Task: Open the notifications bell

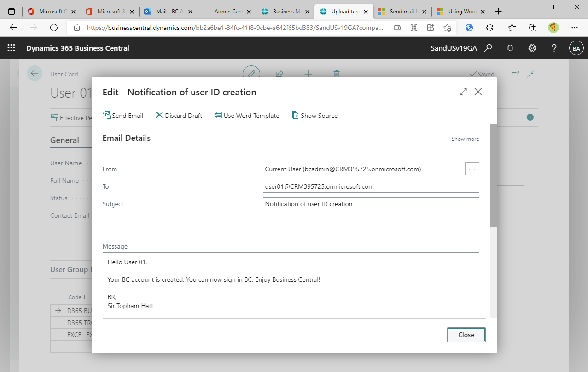Action: point(510,47)
